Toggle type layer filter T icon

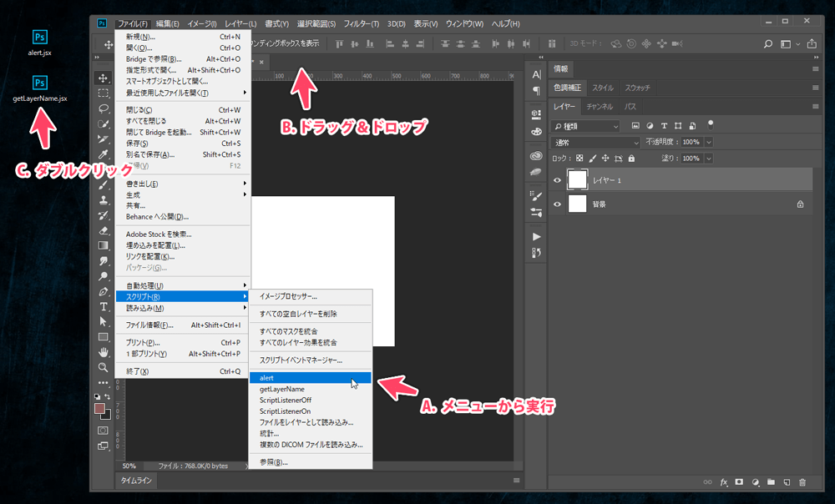click(x=664, y=126)
